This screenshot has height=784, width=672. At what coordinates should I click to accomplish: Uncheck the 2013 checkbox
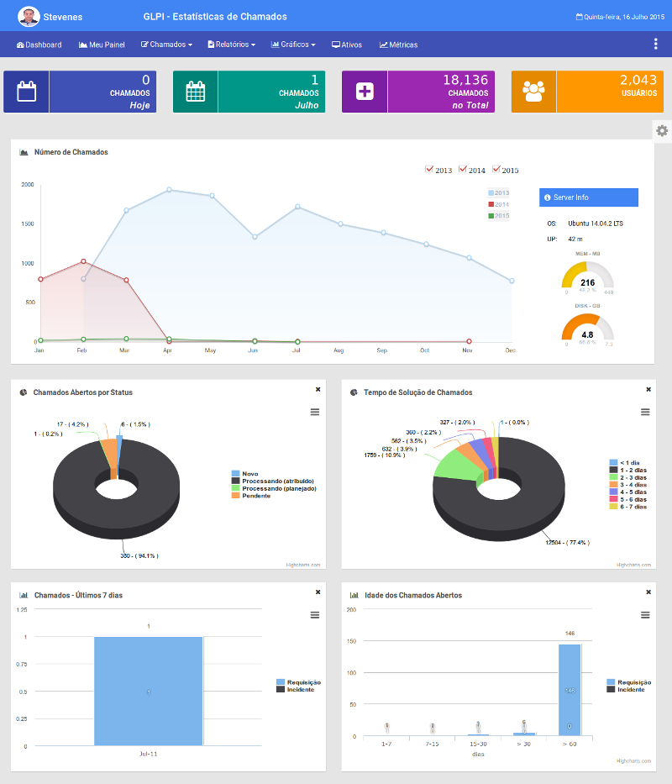tap(430, 170)
